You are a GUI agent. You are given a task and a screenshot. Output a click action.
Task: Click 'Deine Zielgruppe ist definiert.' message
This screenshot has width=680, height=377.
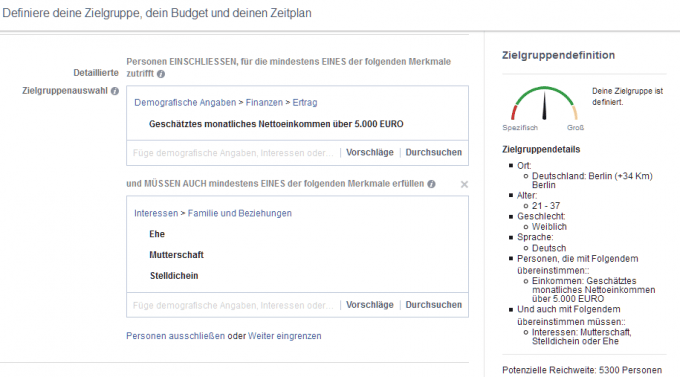(628, 97)
